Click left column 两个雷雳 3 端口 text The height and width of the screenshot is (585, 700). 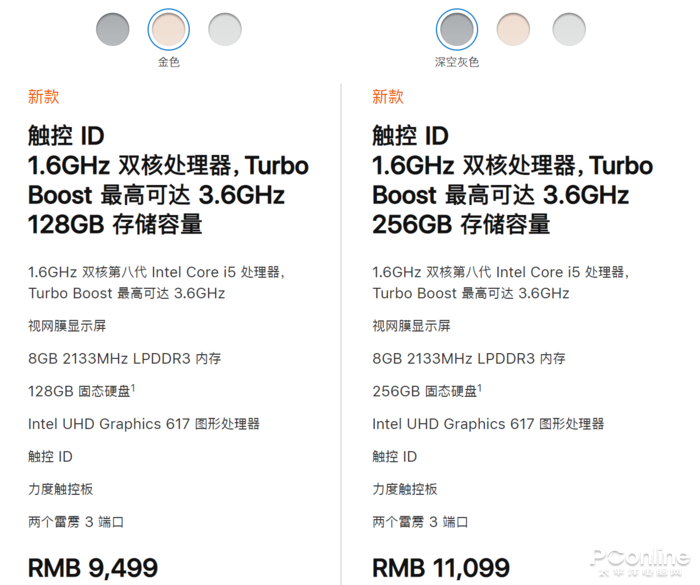76,522
